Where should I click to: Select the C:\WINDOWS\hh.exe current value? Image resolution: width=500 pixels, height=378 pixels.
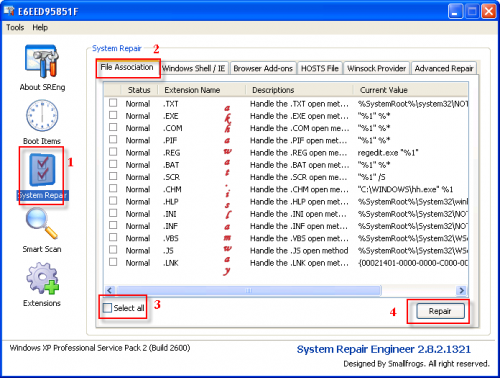pos(405,189)
